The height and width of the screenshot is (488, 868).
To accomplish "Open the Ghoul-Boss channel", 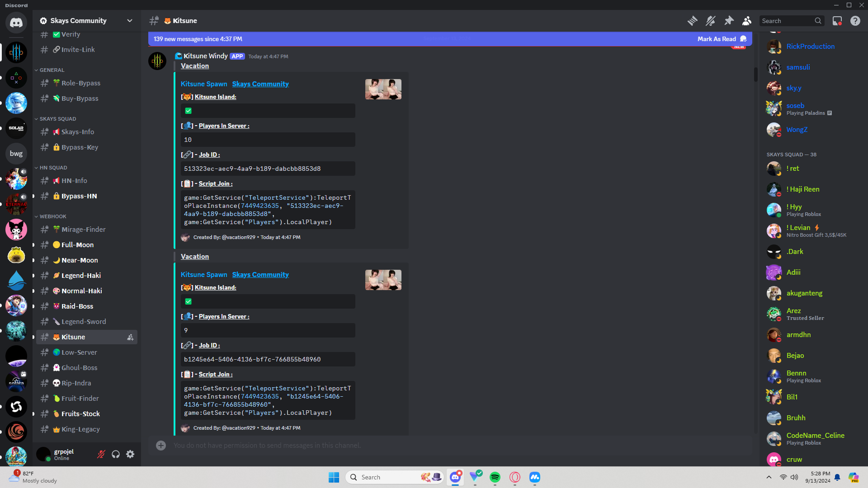I will 87,368.
